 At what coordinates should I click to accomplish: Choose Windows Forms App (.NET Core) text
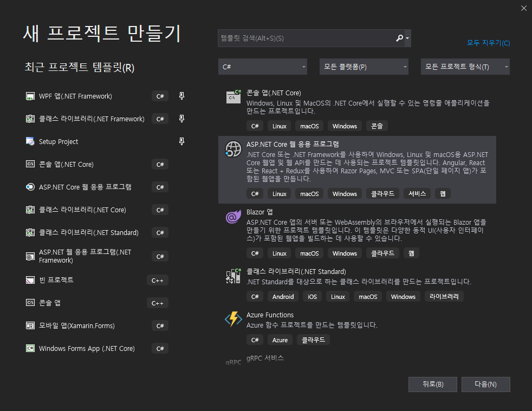(x=87, y=349)
